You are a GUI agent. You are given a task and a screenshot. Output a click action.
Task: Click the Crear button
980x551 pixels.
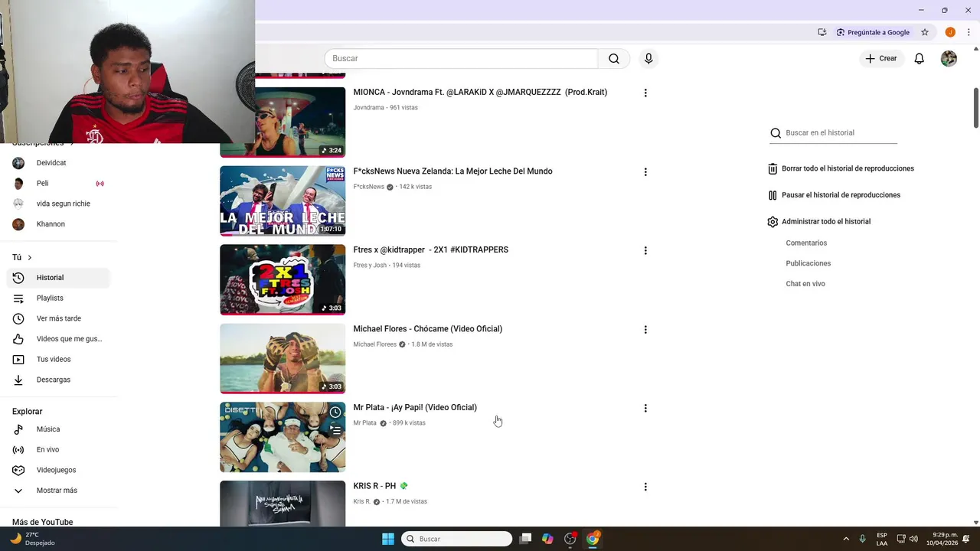pos(881,59)
